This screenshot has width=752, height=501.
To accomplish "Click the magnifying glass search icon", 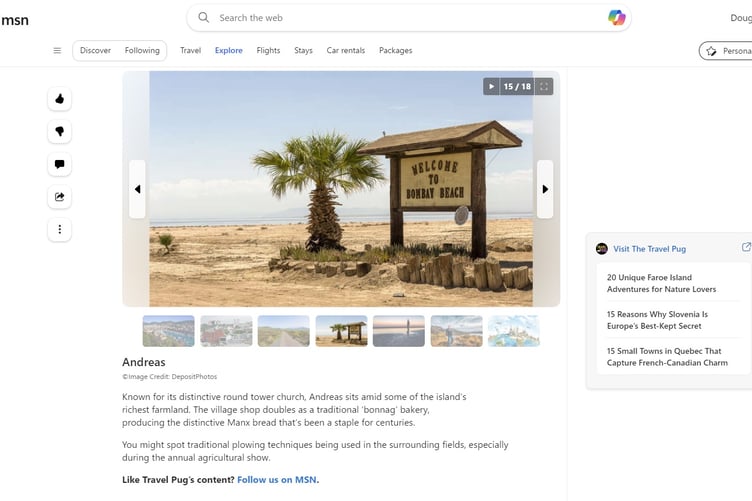I will (x=203, y=18).
